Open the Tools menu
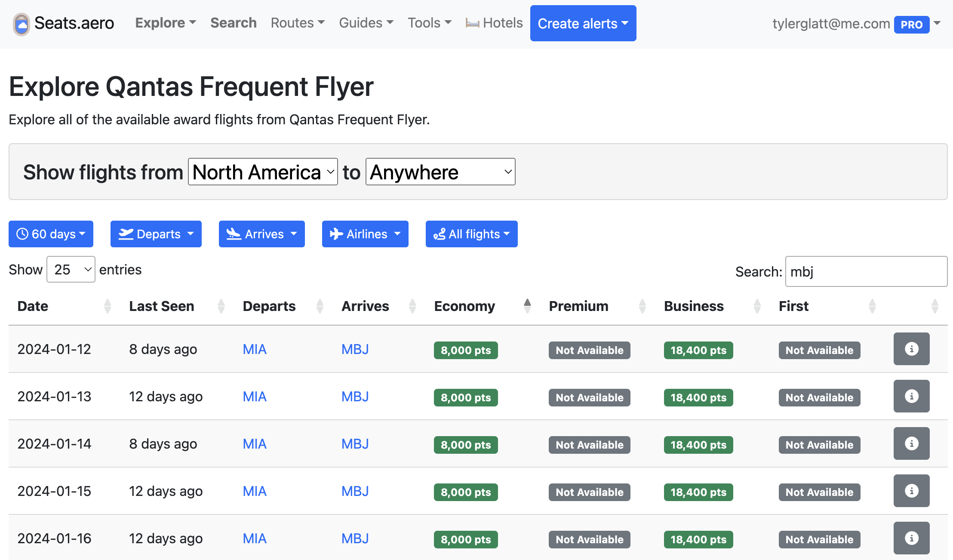Screen dimensions: 953x560 pyautogui.click(x=430, y=23)
